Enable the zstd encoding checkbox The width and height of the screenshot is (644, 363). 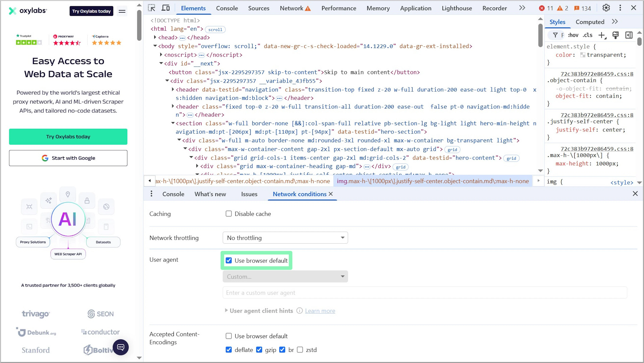click(x=300, y=349)
